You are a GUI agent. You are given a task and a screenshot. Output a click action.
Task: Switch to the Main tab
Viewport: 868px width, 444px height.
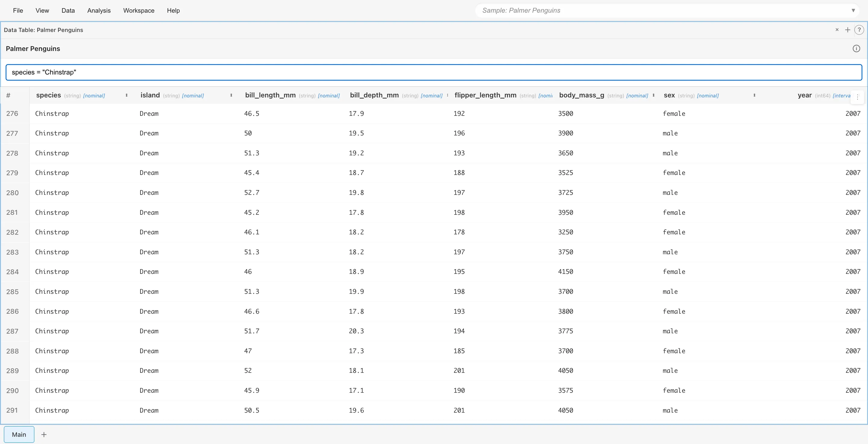[19, 435]
